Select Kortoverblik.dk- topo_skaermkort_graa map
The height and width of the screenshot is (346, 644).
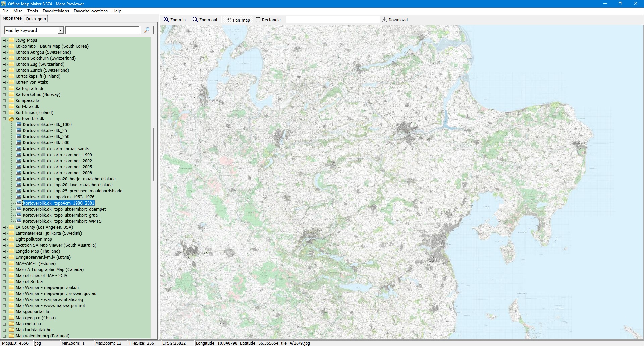[60, 215]
